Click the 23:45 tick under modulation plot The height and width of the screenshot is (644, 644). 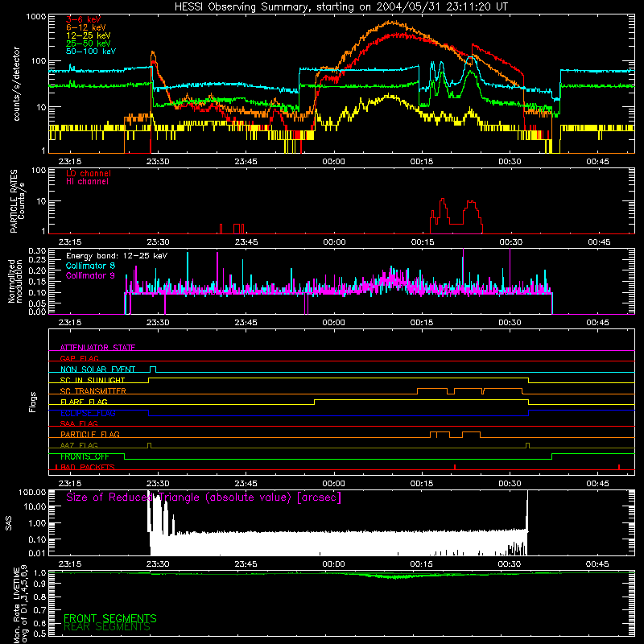coord(246,323)
